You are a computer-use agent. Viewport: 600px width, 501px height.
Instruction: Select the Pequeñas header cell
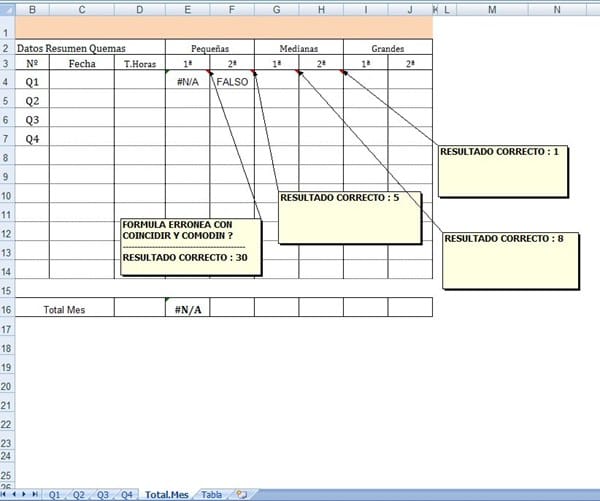210,47
